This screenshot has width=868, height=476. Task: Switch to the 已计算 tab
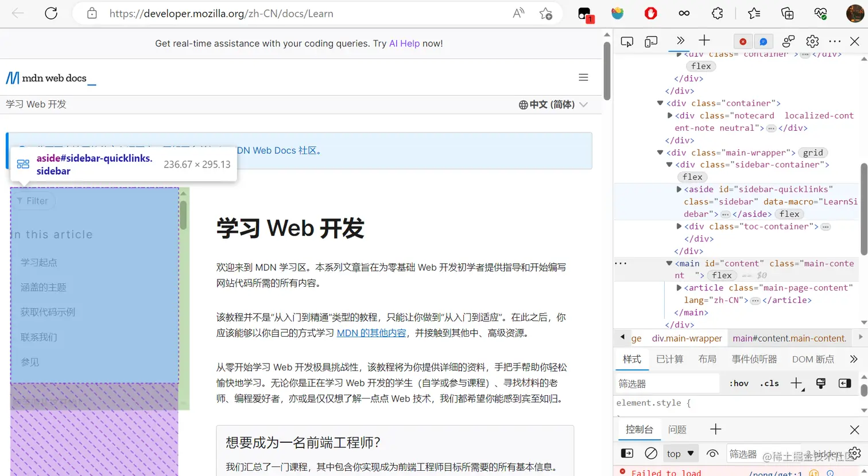(x=670, y=359)
